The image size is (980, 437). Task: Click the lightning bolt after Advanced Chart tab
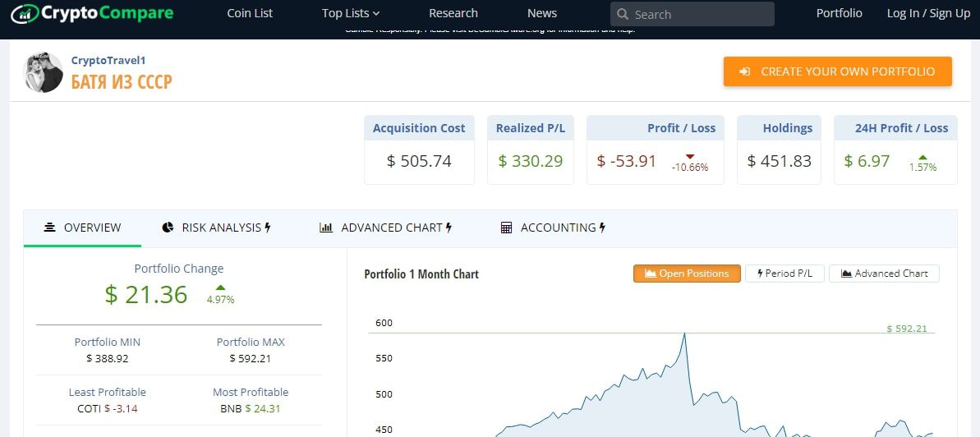tap(449, 228)
